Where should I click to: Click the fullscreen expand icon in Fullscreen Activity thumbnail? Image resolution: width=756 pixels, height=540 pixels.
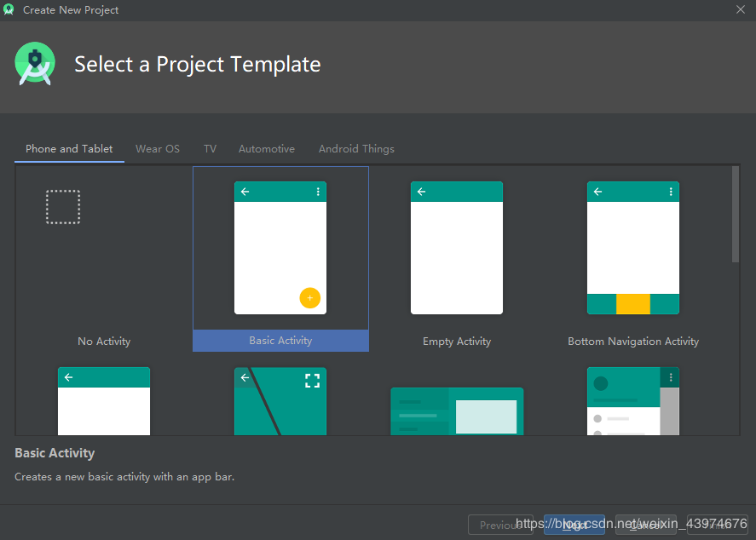(313, 380)
